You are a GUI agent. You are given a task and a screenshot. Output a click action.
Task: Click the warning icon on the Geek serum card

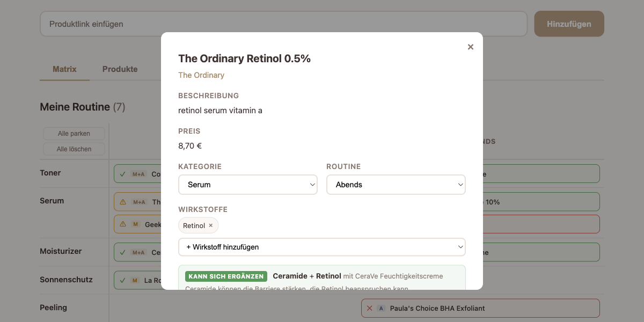coord(123,224)
